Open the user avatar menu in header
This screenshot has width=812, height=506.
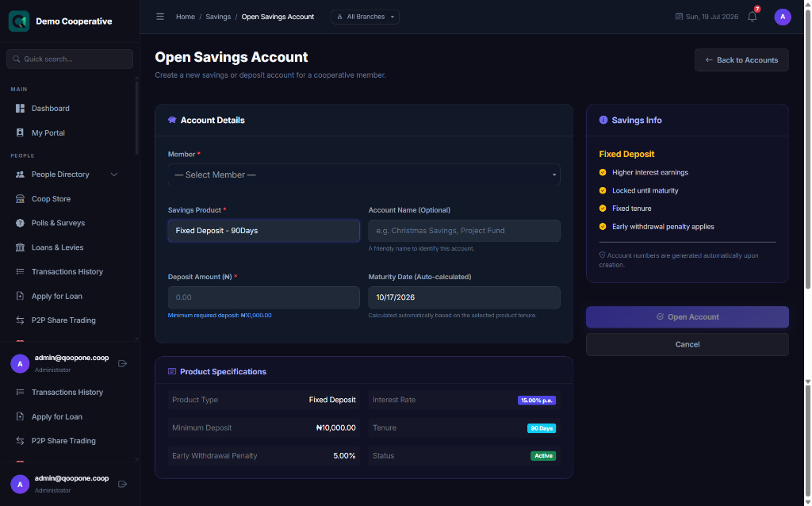click(783, 17)
